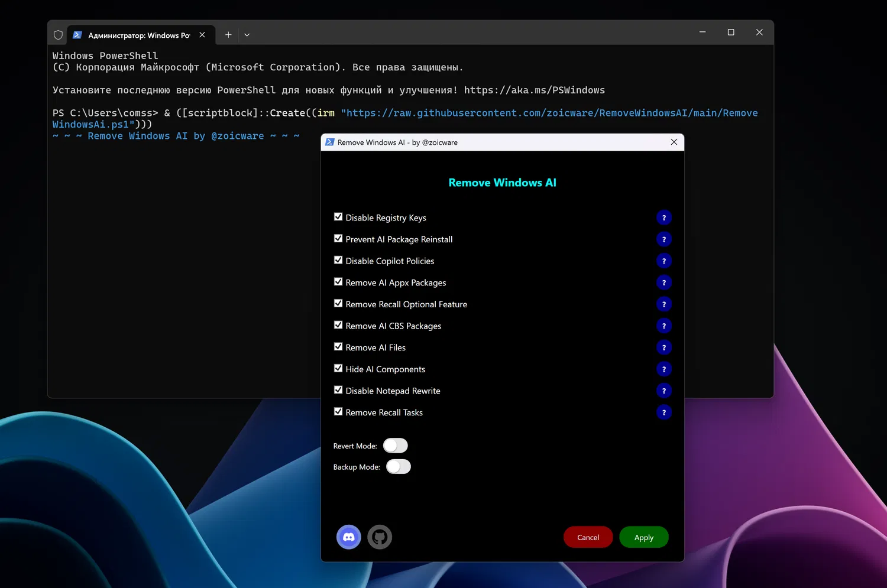Screen dimensions: 887x588
Task: Uncheck Remove Recall Tasks
Action: click(x=338, y=412)
